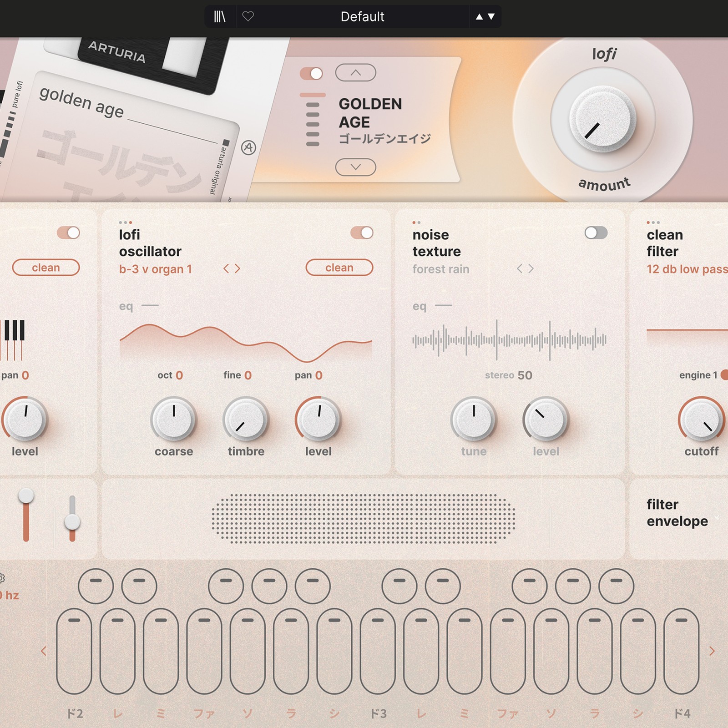This screenshot has width=728, height=728.
Task: Click the Arturia logo badge on cartridge
Action: 248,147
